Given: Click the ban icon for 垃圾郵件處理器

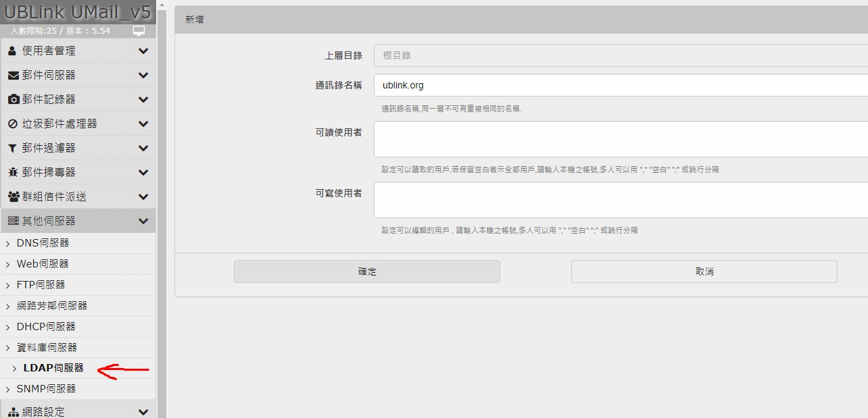Looking at the screenshot, I should click(13, 124).
